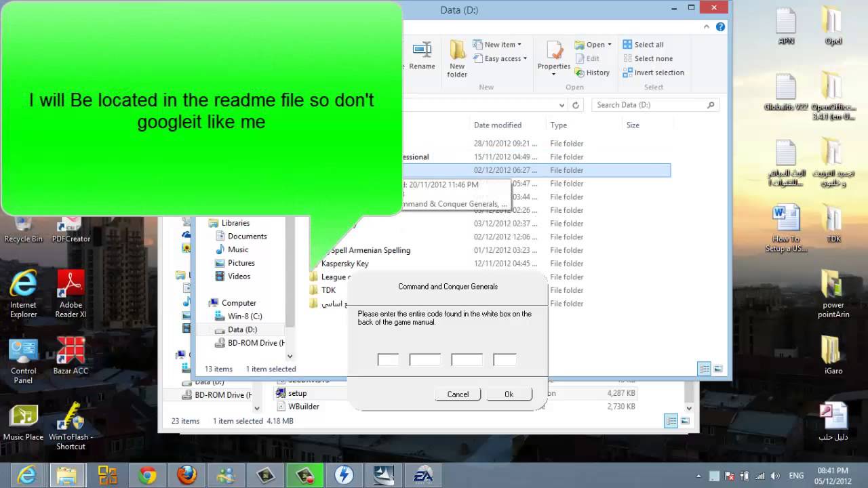Click third serial code input box
This screenshot has height=488, width=868.
(467, 359)
